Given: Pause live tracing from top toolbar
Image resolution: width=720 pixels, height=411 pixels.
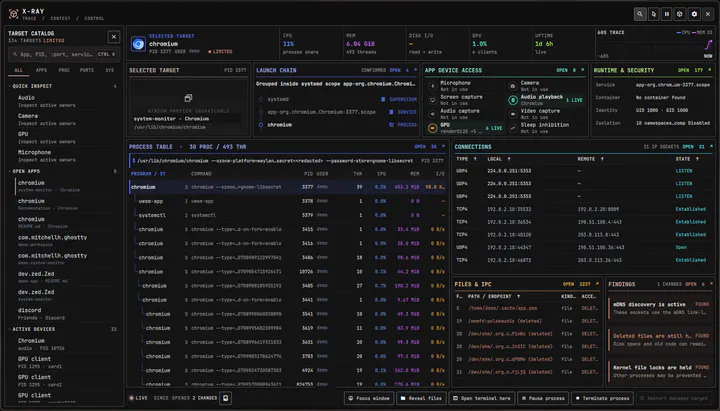Looking at the screenshot, I should point(667,14).
